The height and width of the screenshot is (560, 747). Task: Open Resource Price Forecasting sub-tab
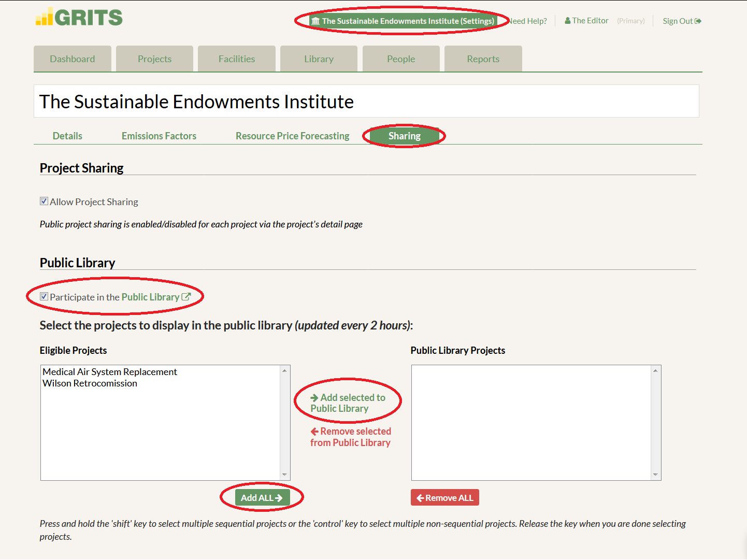pyautogui.click(x=293, y=136)
